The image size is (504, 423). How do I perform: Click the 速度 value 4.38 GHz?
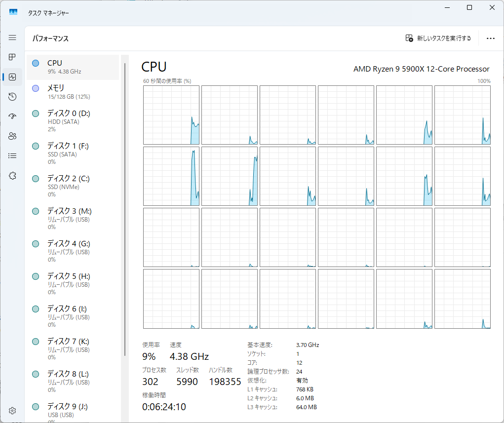click(190, 356)
